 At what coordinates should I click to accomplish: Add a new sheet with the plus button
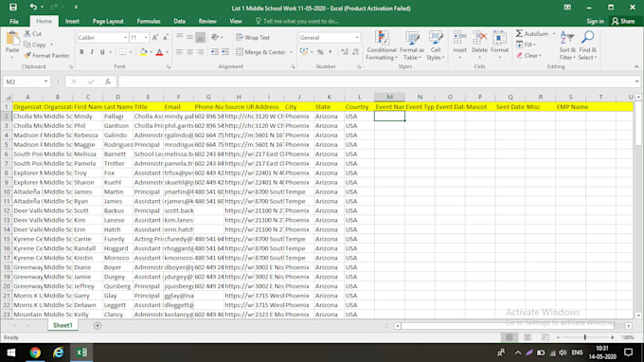pyautogui.click(x=98, y=325)
